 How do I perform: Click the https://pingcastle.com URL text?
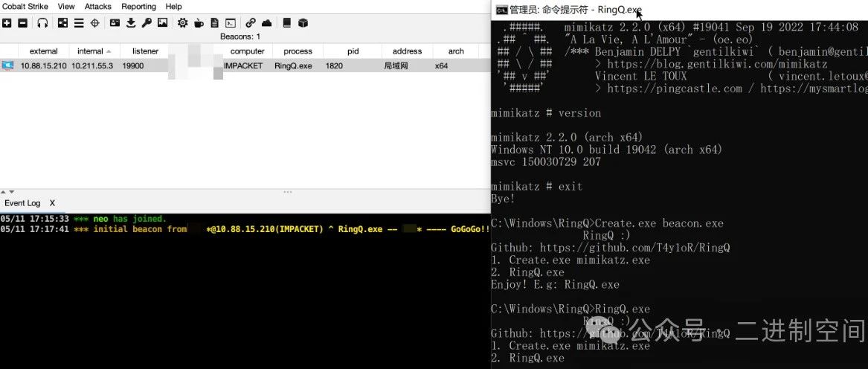[675, 88]
